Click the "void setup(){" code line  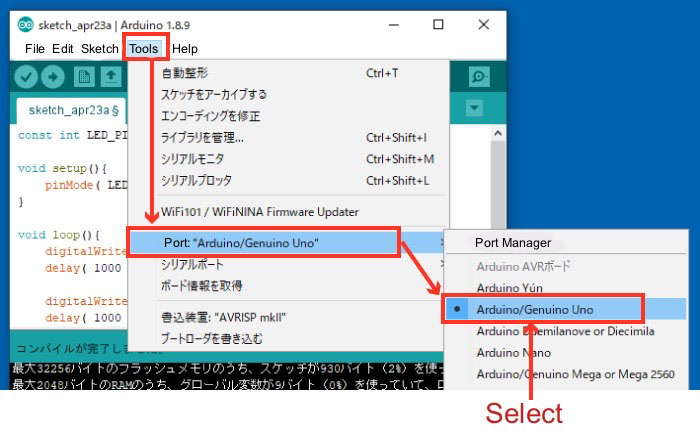[62, 168]
